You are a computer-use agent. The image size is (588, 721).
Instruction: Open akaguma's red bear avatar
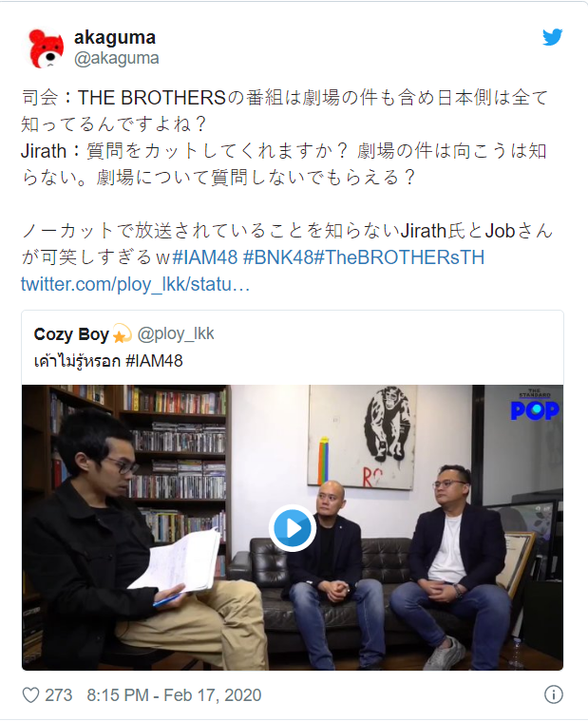coord(46,47)
